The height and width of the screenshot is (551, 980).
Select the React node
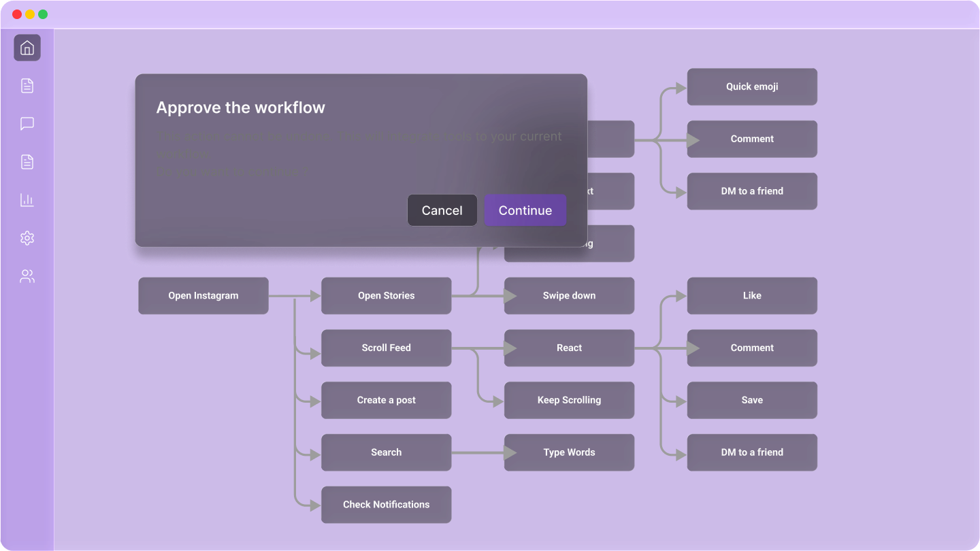coord(570,348)
